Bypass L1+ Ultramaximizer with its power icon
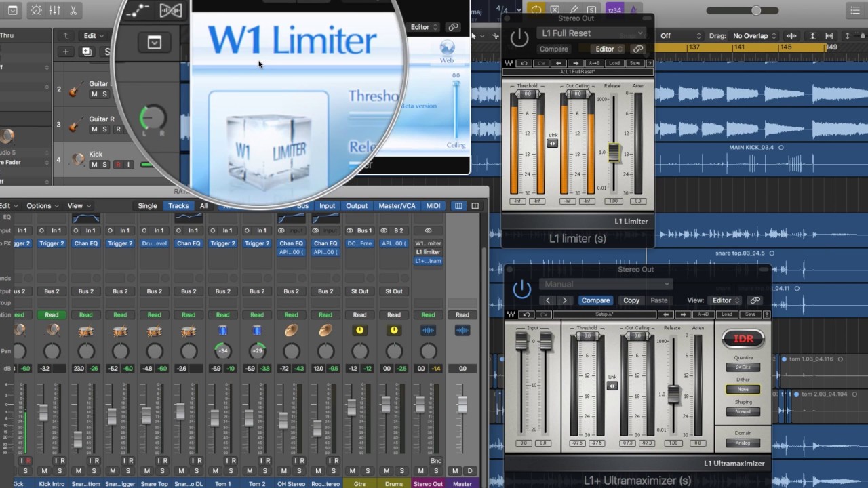Image resolution: width=868 pixels, height=488 pixels. (x=521, y=289)
